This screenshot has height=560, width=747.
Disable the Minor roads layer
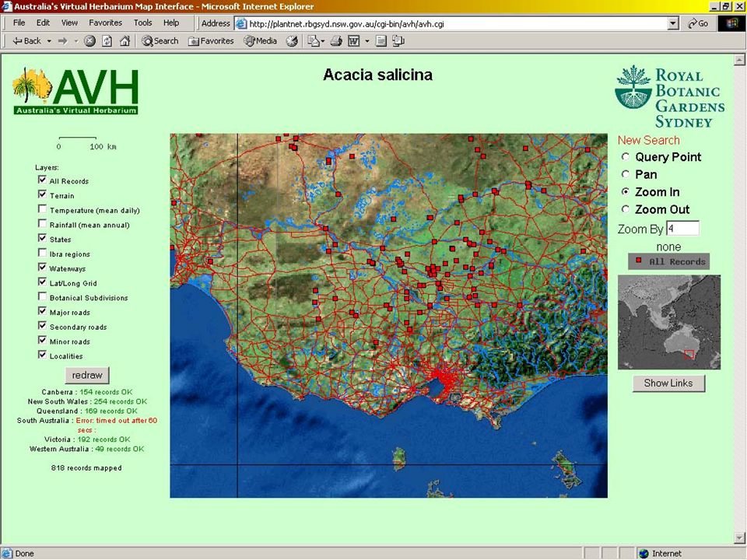point(42,341)
